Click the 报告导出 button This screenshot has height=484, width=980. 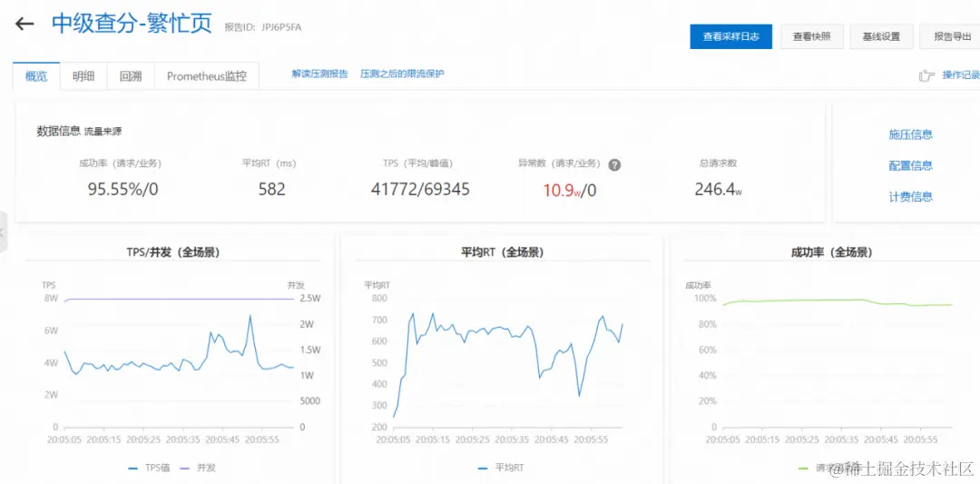click(x=950, y=36)
